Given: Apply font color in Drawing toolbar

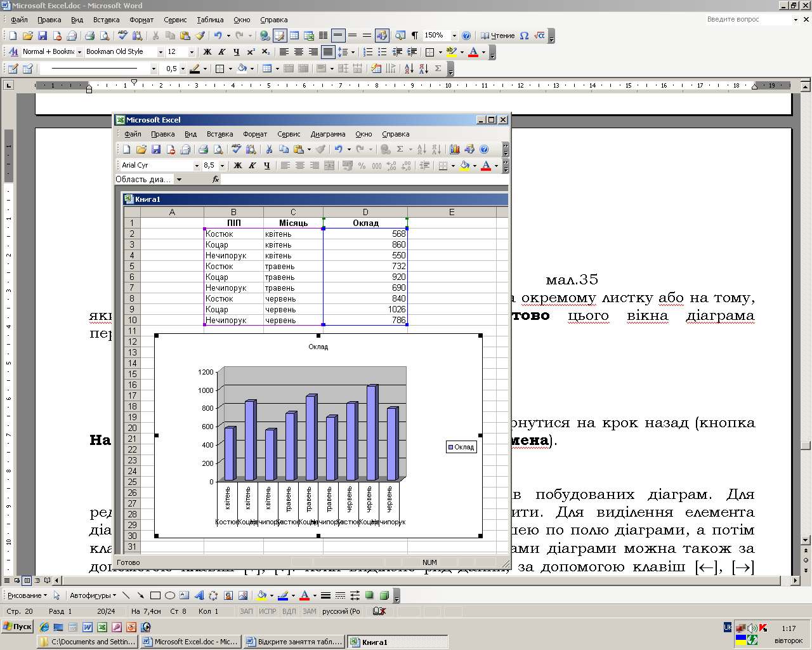Looking at the screenshot, I should [304, 595].
